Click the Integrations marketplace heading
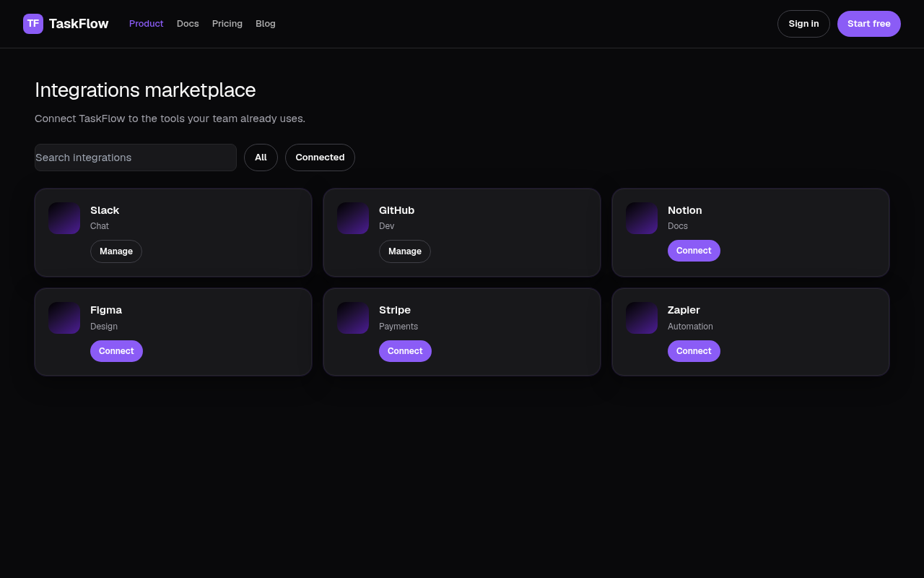This screenshot has height=578, width=924. [x=145, y=90]
